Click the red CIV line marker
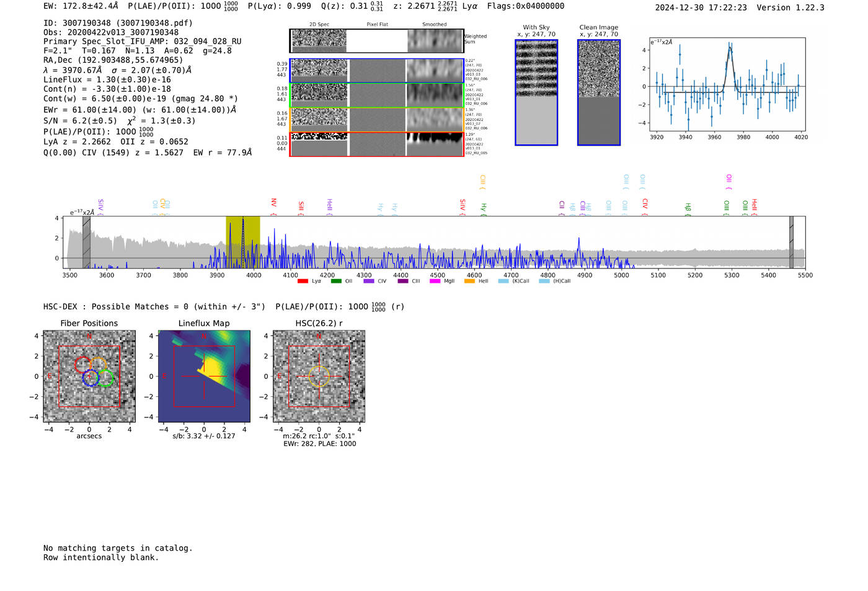Viewport: 868px width, 591px height. (645, 207)
